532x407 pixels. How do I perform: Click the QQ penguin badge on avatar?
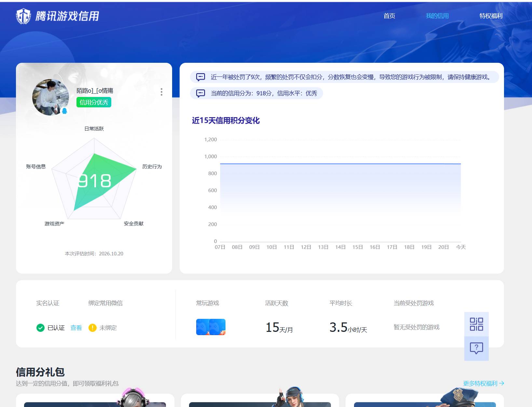pyautogui.click(x=64, y=111)
